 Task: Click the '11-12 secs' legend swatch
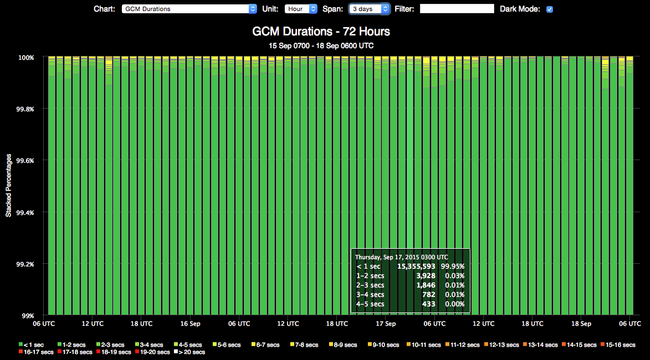coord(447,345)
